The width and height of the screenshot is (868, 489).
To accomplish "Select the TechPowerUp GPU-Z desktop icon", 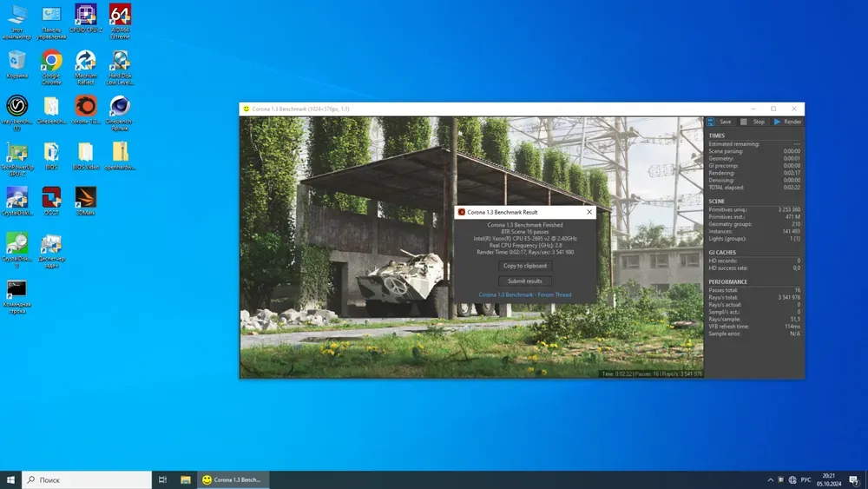I will (x=16, y=156).
